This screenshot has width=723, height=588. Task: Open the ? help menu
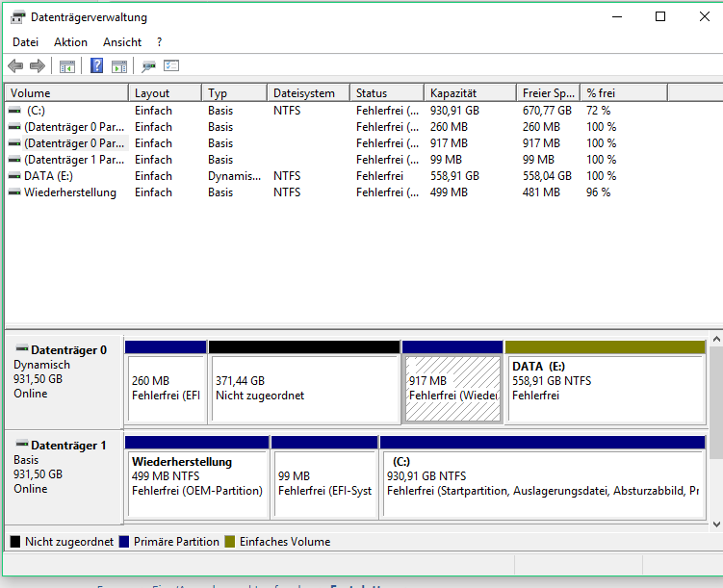click(x=160, y=42)
